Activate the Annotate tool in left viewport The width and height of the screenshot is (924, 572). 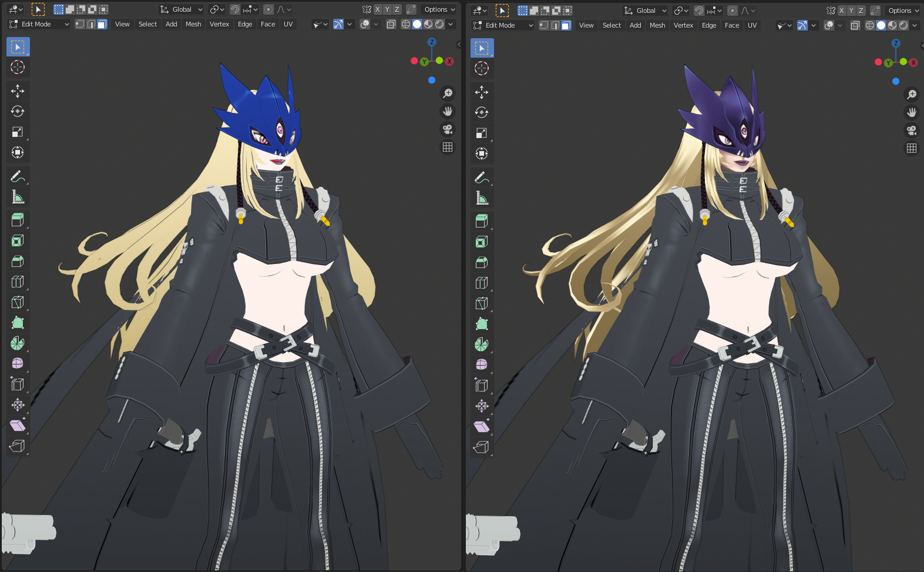18,176
